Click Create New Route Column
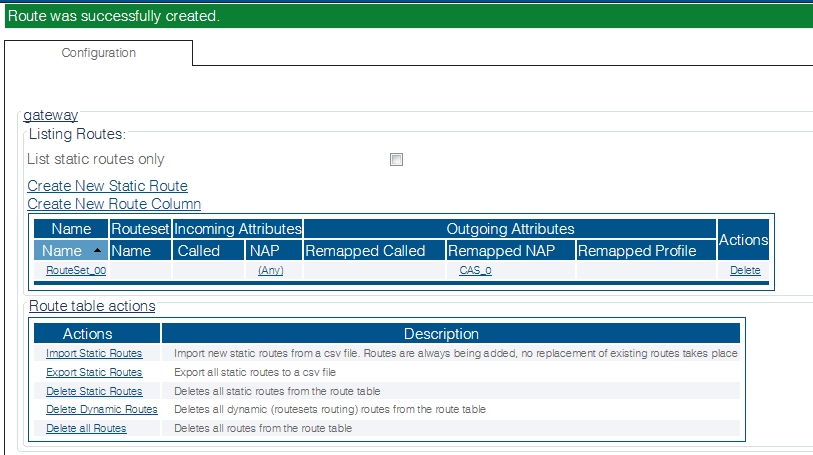Viewport: 813px width, 455px height. 114,204
